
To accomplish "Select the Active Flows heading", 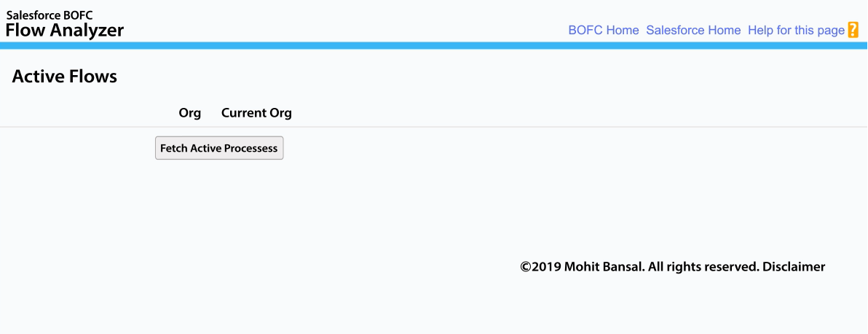I will (64, 76).
